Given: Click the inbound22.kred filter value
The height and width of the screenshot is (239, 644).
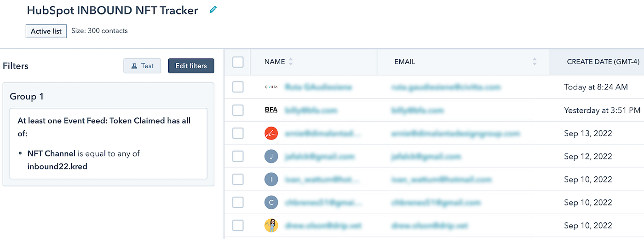Looking at the screenshot, I should [57, 167].
